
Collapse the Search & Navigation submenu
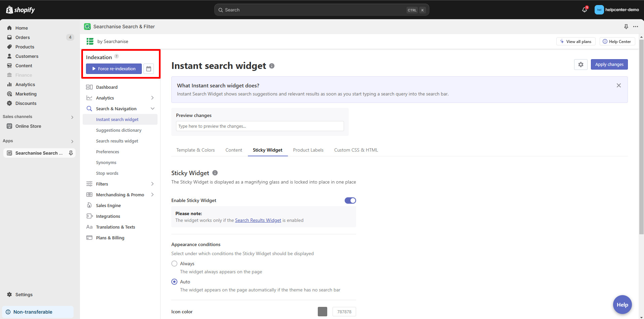153,108
